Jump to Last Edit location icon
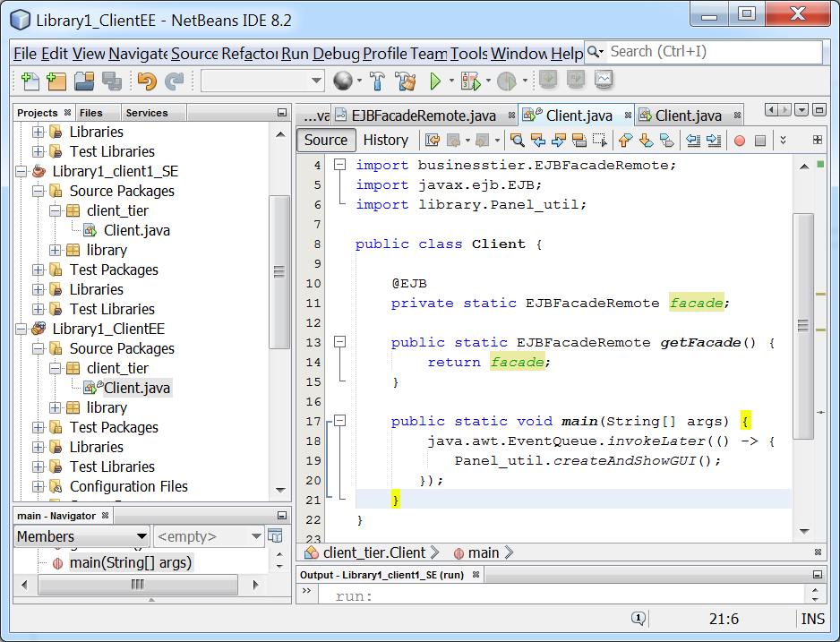The width and height of the screenshot is (840, 642). click(433, 141)
